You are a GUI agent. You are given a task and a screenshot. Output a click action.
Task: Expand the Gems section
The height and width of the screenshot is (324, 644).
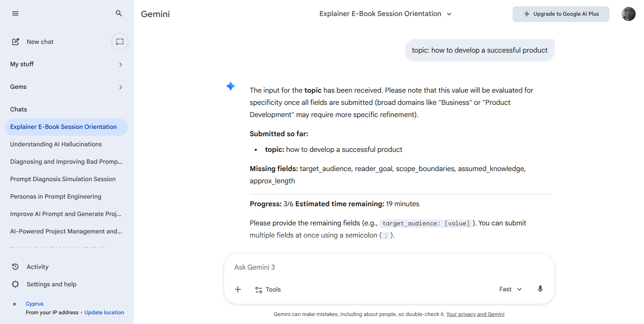click(x=121, y=87)
